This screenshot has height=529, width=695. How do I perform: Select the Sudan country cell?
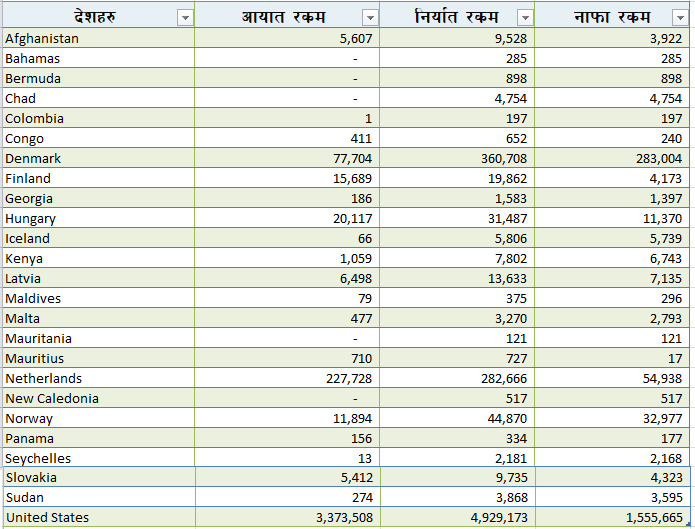(x=100, y=497)
